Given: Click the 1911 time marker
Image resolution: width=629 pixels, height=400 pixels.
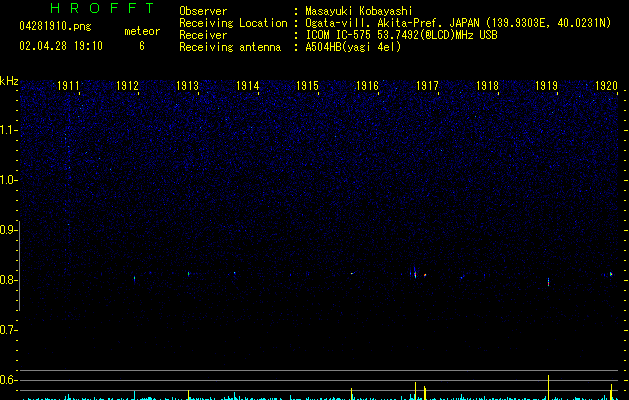Looking at the screenshot, I should 68,86.
